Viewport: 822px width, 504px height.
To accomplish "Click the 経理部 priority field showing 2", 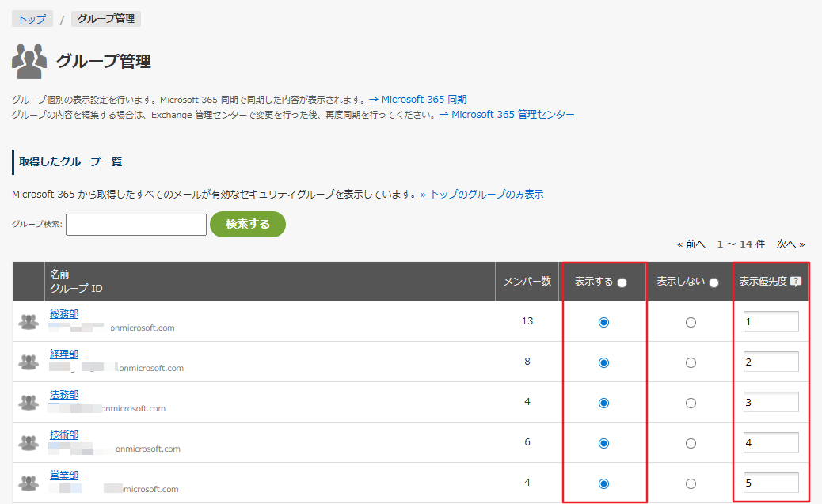I will (x=771, y=362).
